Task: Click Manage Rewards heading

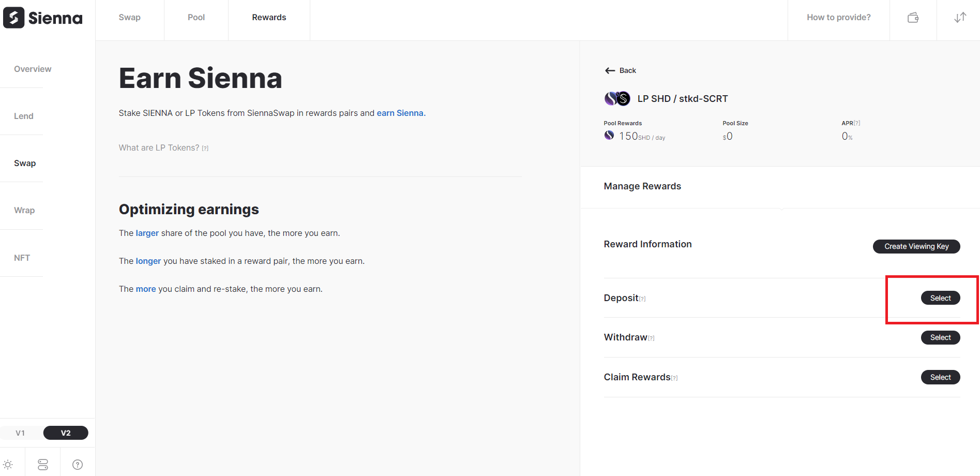Action: [642, 186]
